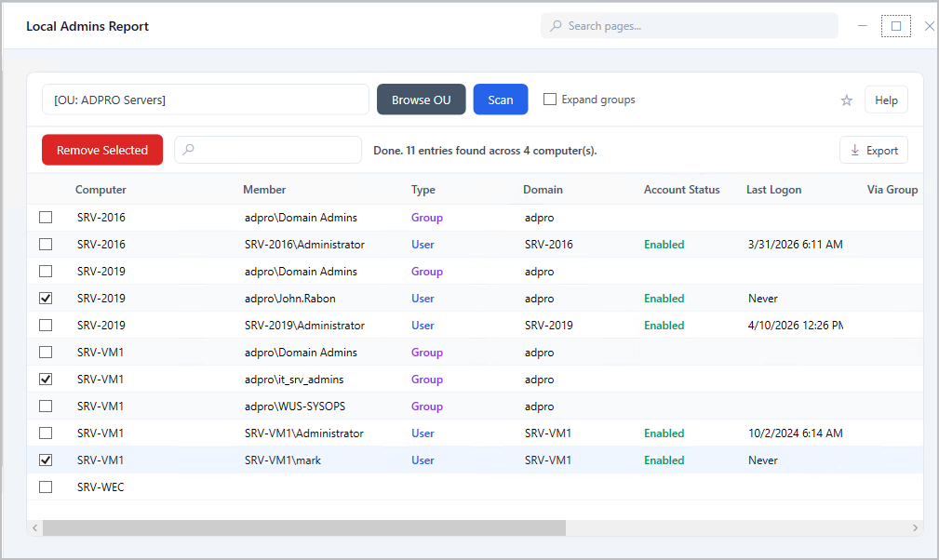The width and height of the screenshot is (939, 560).
Task: Click the scrollbar left arrow
Action: 34,527
